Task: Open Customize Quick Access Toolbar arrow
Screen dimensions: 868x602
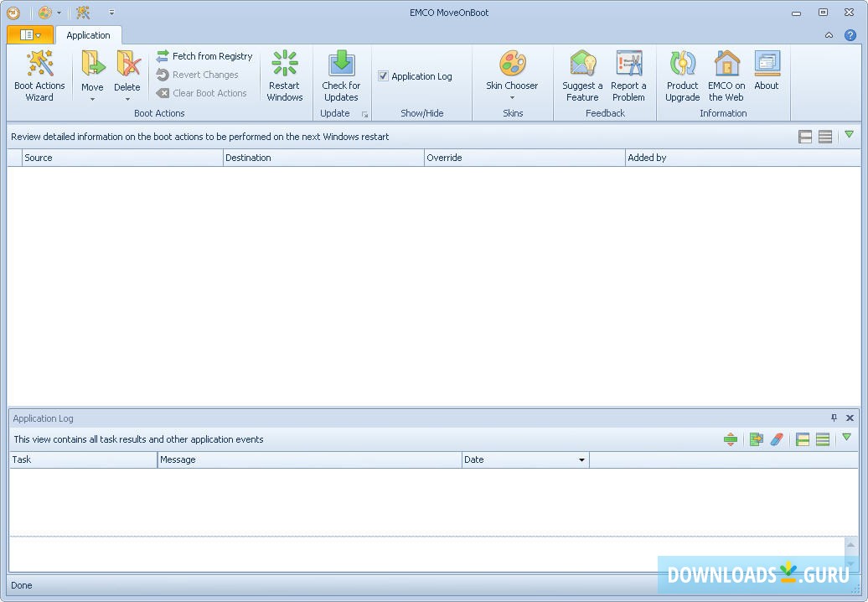Action: pyautogui.click(x=111, y=13)
